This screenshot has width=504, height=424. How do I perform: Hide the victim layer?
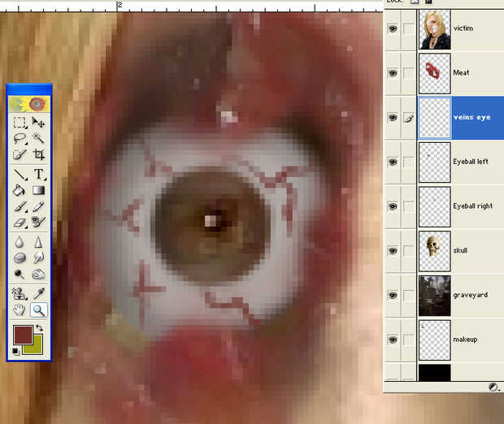392,28
